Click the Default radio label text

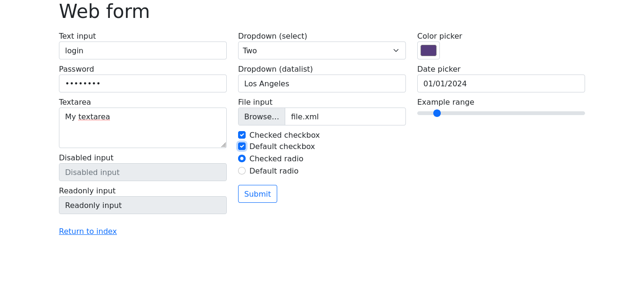tap(274, 171)
